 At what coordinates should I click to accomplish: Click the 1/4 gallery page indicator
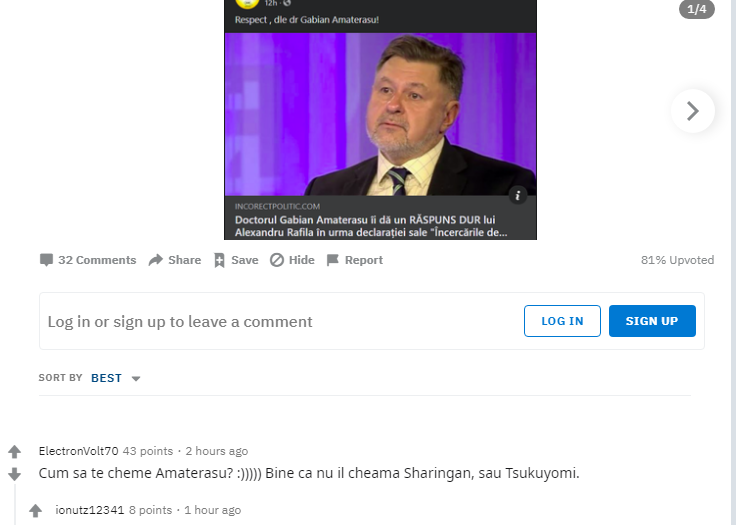(x=697, y=9)
